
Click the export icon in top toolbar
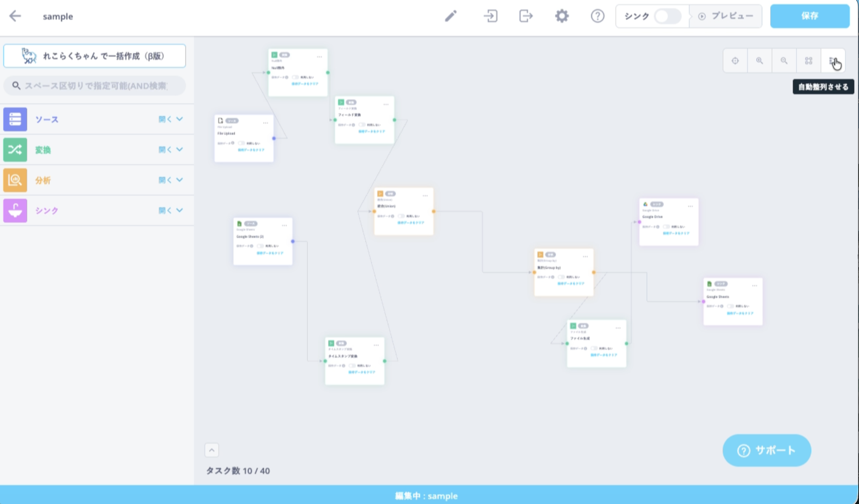pos(526,16)
